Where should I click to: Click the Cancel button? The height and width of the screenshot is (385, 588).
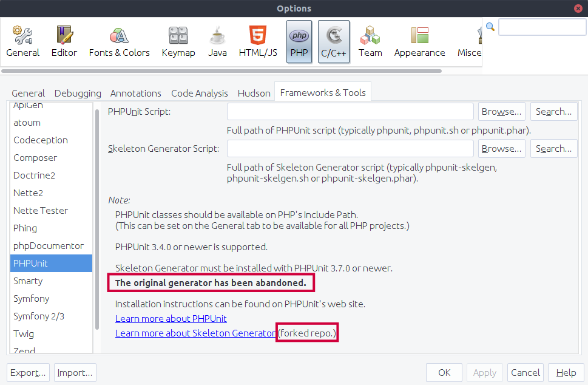(x=525, y=373)
